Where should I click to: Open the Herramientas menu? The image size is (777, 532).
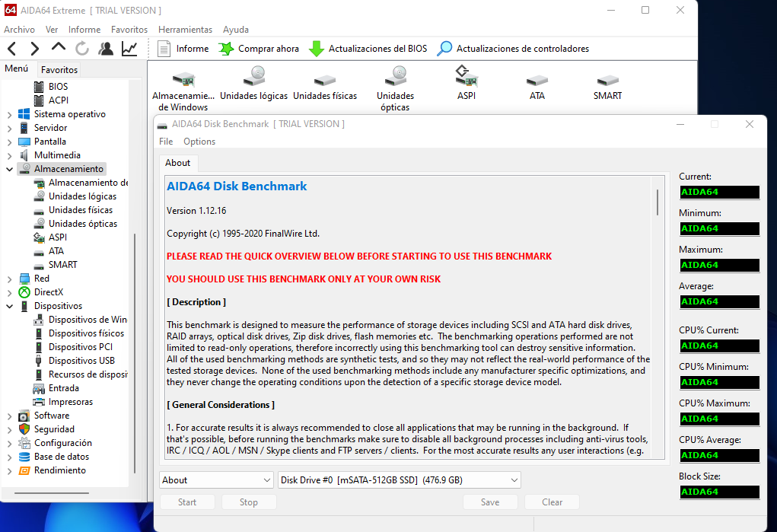(185, 30)
